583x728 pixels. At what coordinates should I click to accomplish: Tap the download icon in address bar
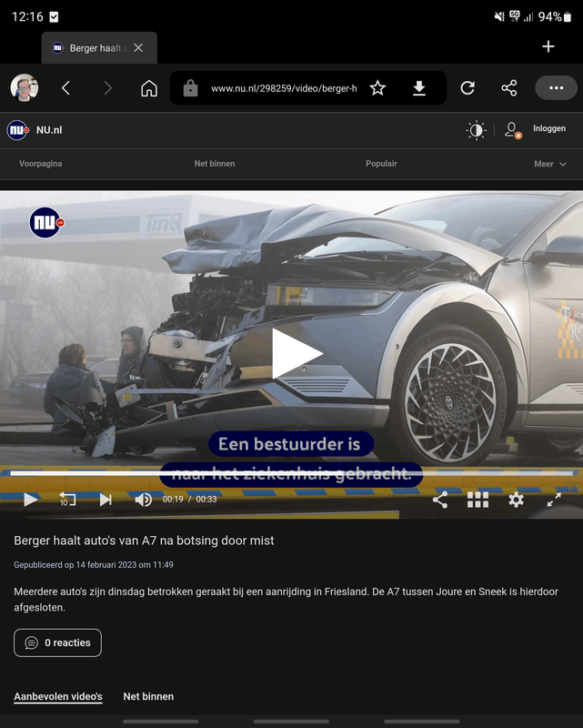[419, 87]
